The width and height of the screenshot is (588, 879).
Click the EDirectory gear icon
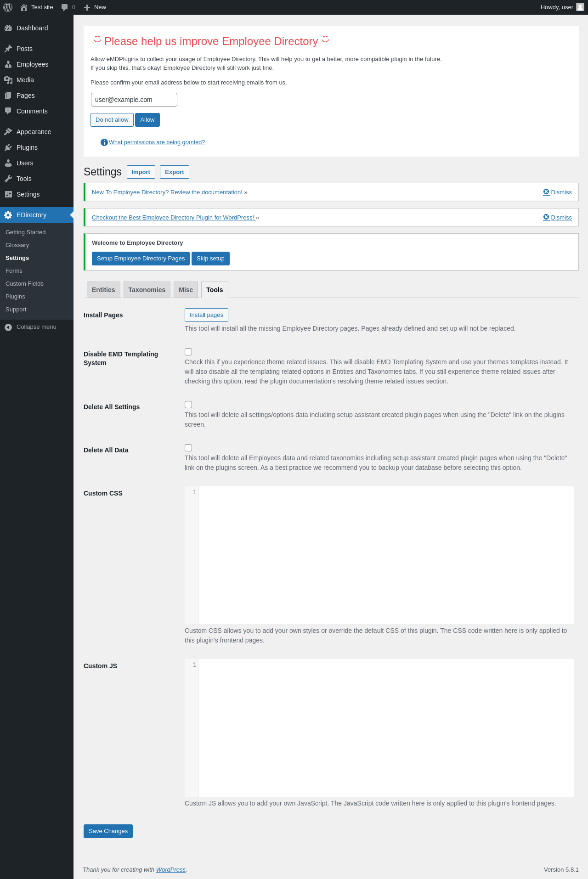[x=8, y=215]
